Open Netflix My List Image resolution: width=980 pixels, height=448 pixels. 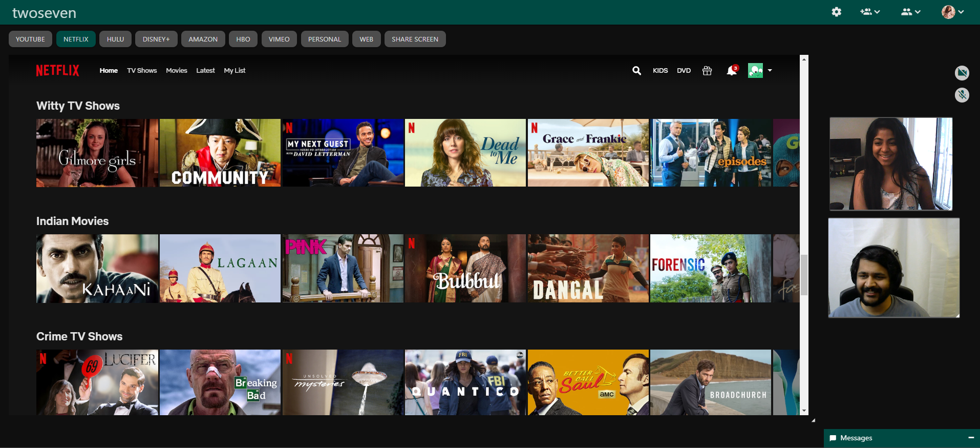click(x=235, y=71)
